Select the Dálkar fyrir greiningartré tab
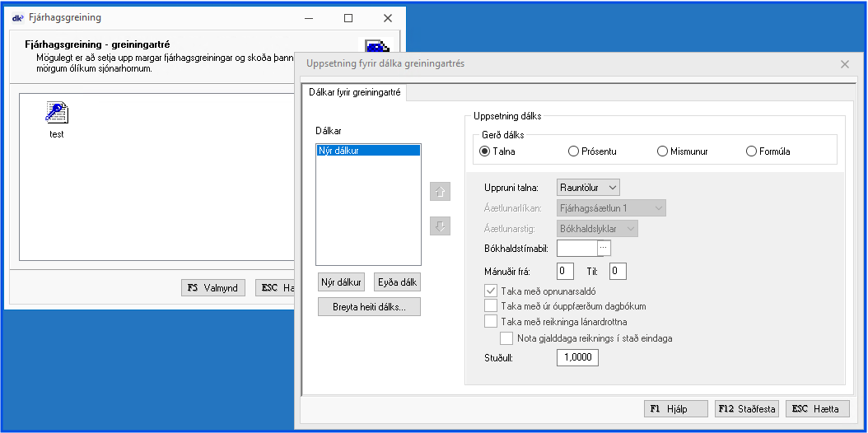This screenshot has height=433, width=868. 354,93
